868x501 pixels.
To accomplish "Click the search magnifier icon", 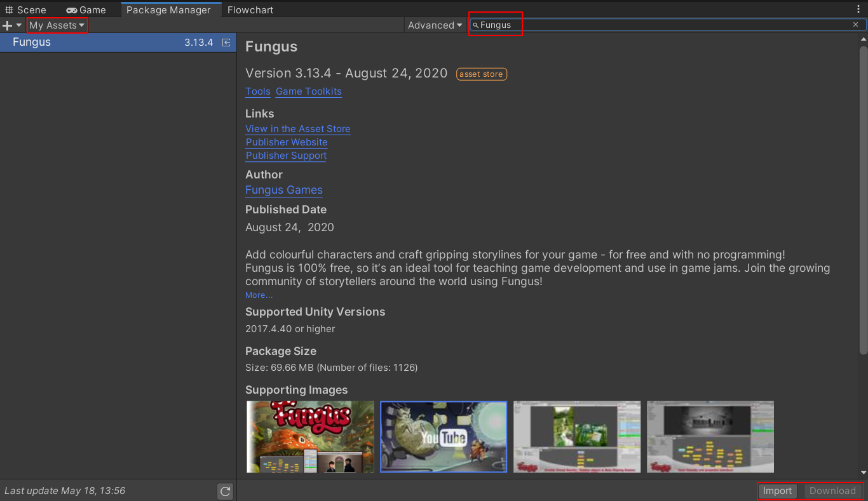I will point(475,25).
